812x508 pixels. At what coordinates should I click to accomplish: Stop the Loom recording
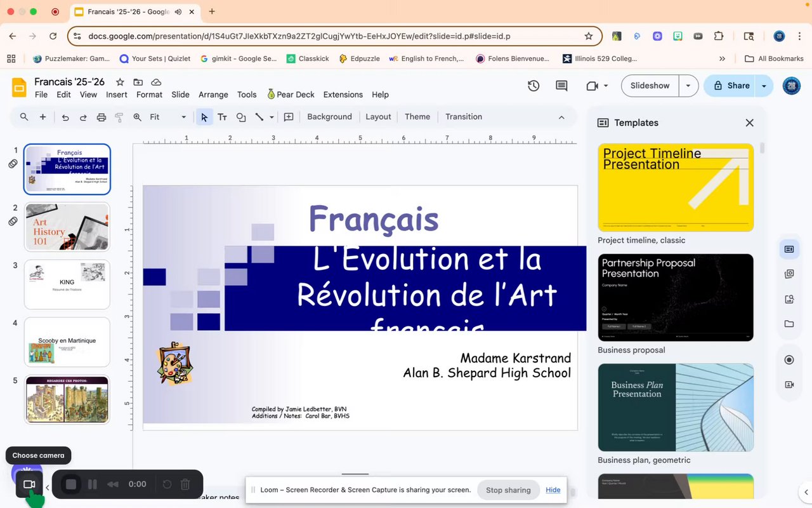[71, 485]
